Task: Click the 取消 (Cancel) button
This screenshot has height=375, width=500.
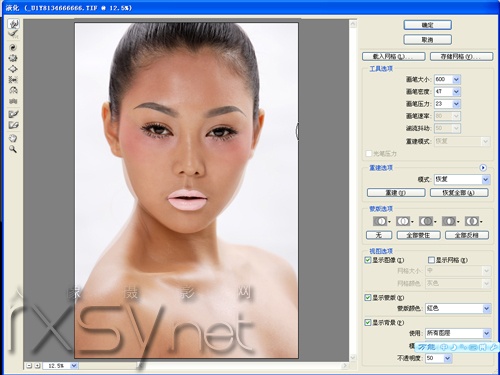Action: point(428,40)
